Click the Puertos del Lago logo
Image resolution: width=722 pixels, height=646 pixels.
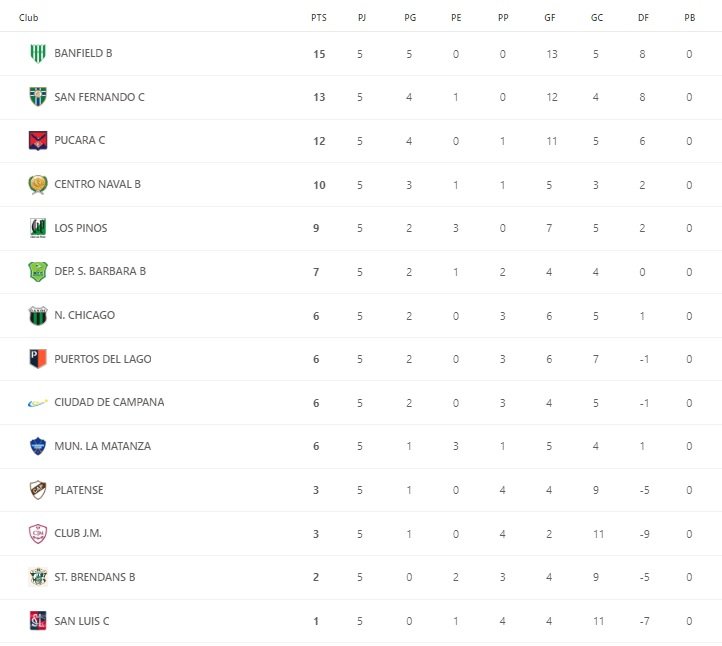[x=38, y=359]
